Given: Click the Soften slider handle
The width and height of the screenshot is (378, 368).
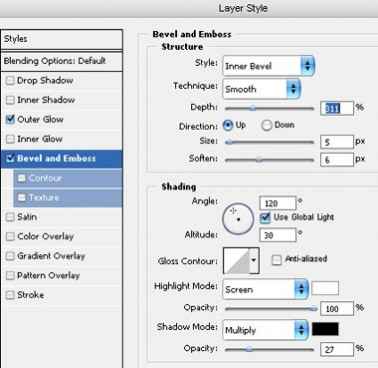Looking at the screenshot, I should click(x=259, y=159).
